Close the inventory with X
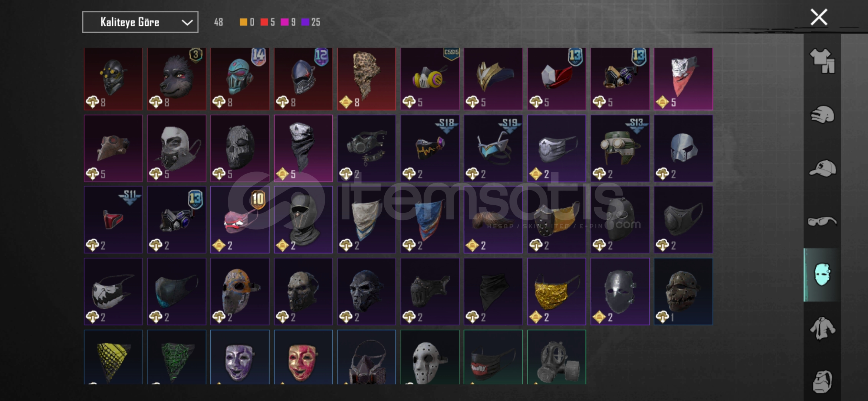Image resolution: width=868 pixels, height=401 pixels. point(819,17)
